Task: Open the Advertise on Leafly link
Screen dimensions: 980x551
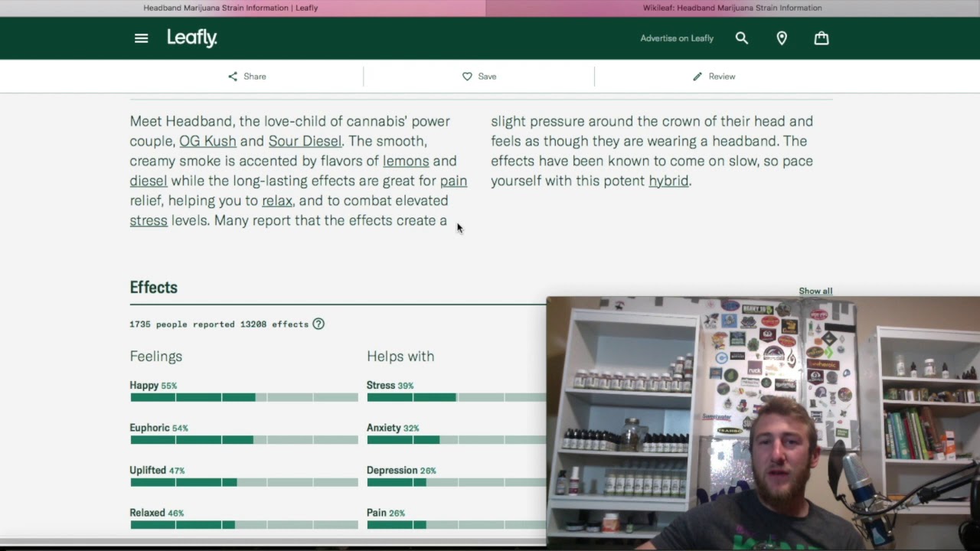Action: (x=677, y=38)
